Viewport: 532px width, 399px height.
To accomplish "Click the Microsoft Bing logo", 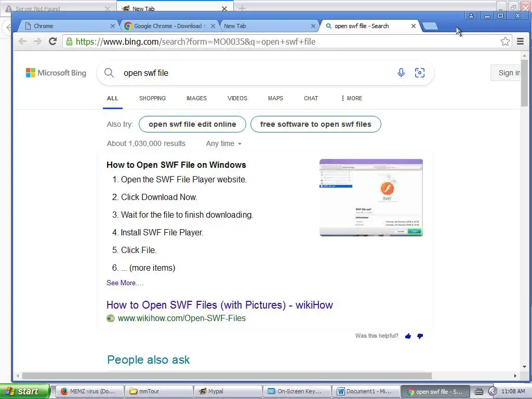I will [x=56, y=73].
